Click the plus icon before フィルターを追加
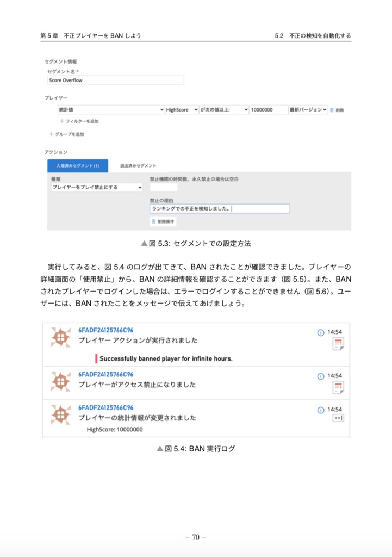The height and width of the screenshot is (557, 392). [x=62, y=121]
